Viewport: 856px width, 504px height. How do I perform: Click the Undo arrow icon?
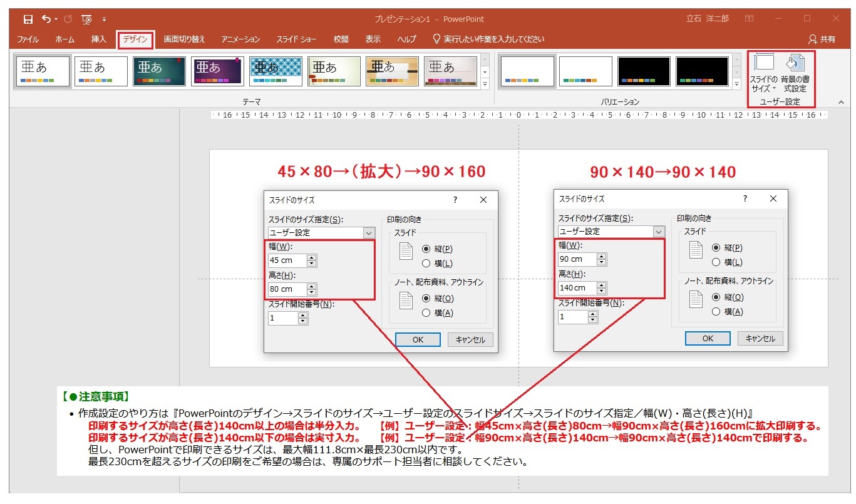pos(46,19)
